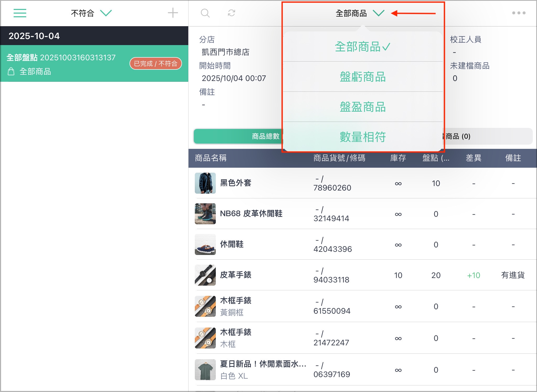This screenshot has width=537, height=392.
Task: Click barcode 78960260
Action: point(332,188)
